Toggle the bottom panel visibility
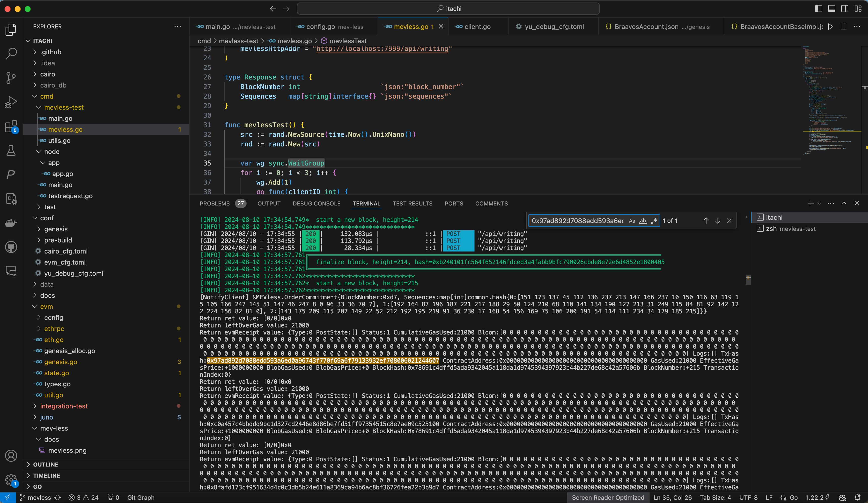This screenshot has width=868, height=503. click(832, 9)
